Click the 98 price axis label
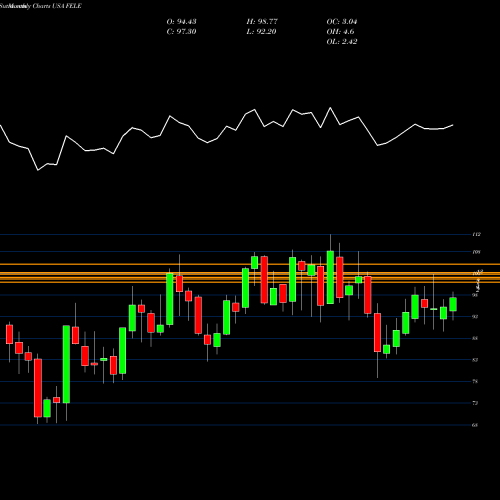500x500 pixels. [475, 295]
